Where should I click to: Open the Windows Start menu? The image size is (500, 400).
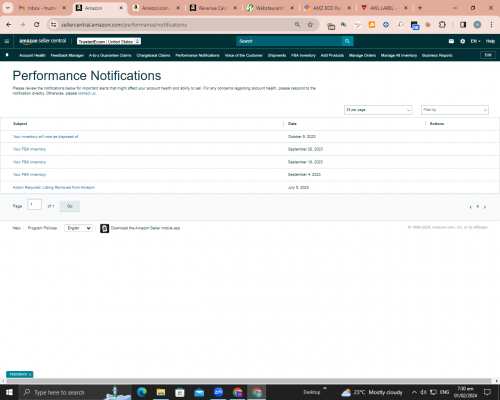tap(9, 392)
